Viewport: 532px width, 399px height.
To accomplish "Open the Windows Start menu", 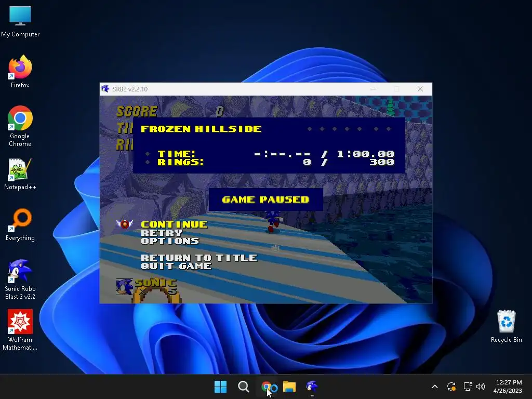I will click(x=220, y=387).
